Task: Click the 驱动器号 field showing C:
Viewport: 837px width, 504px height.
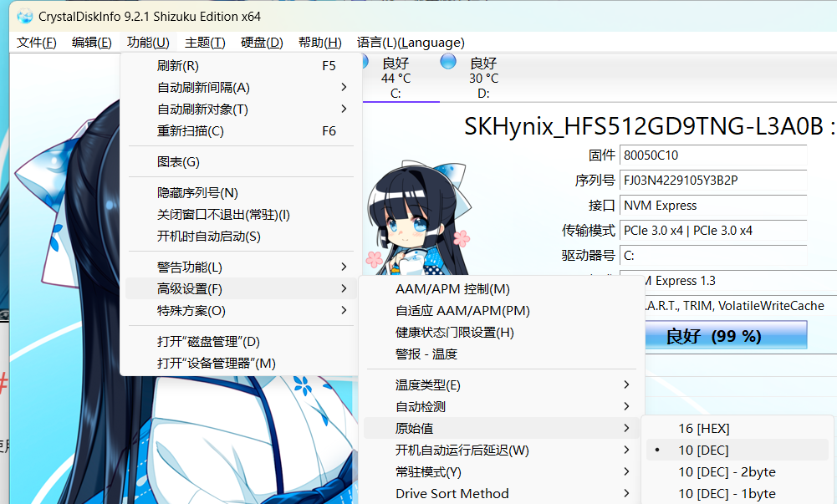Action: click(x=713, y=256)
